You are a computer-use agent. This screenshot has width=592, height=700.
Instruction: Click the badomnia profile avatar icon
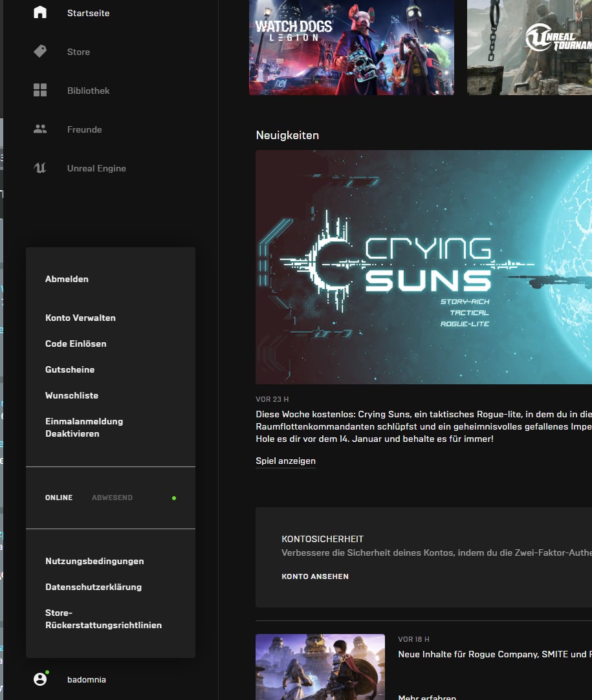(x=40, y=679)
